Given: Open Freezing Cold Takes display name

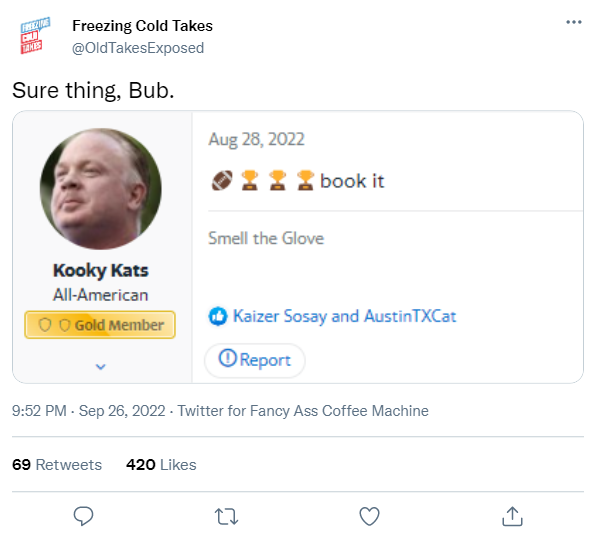Looking at the screenshot, I should (143, 26).
